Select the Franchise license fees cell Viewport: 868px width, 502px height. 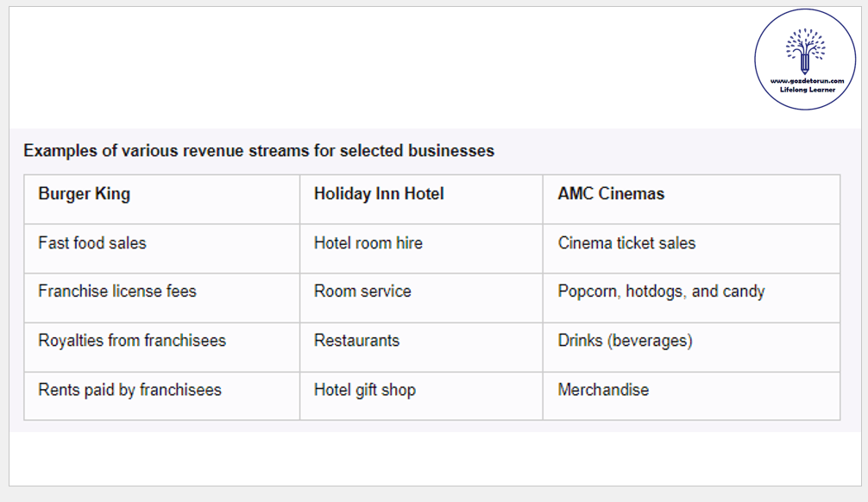click(x=117, y=292)
